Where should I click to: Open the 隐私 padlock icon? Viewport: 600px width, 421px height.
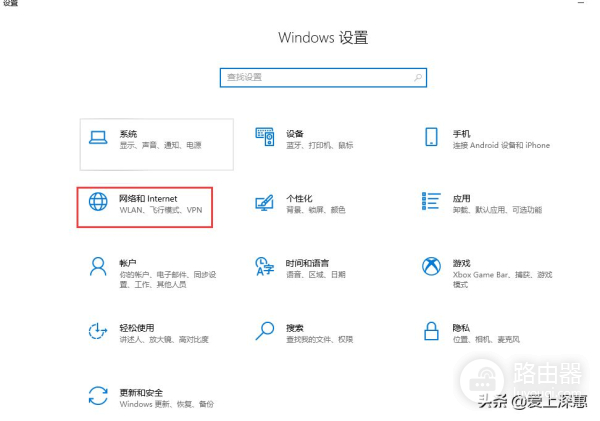[x=431, y=331]
